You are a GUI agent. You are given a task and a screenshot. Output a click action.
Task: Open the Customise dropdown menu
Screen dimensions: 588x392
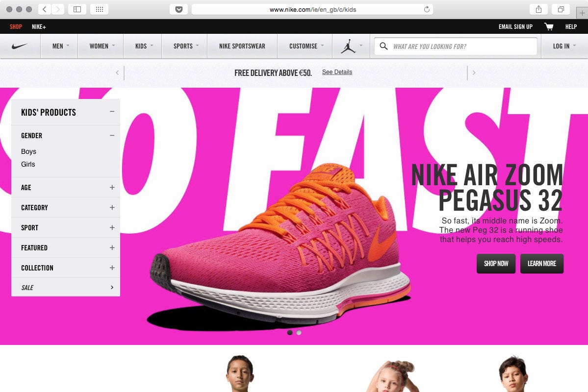[306, 46]
